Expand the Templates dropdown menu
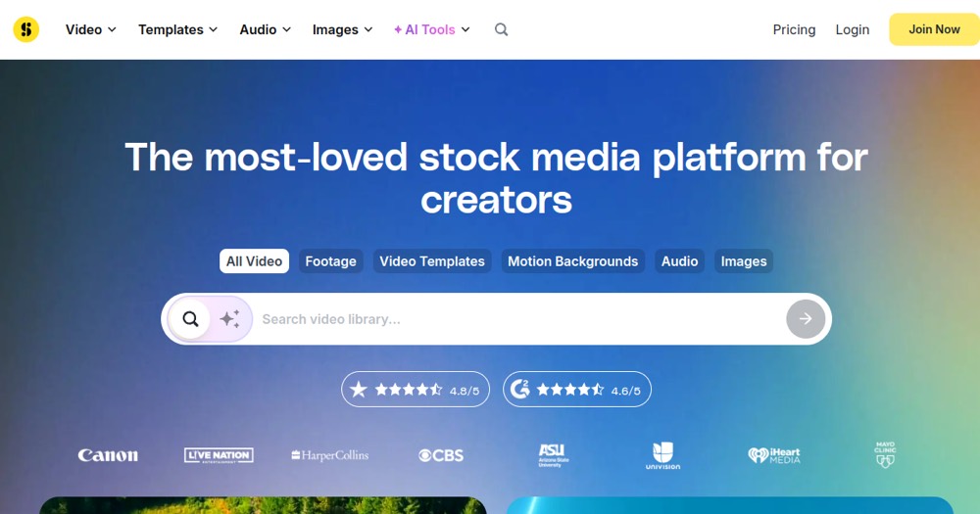The height and width of the screenshot is (514, 980). (178, 29)
